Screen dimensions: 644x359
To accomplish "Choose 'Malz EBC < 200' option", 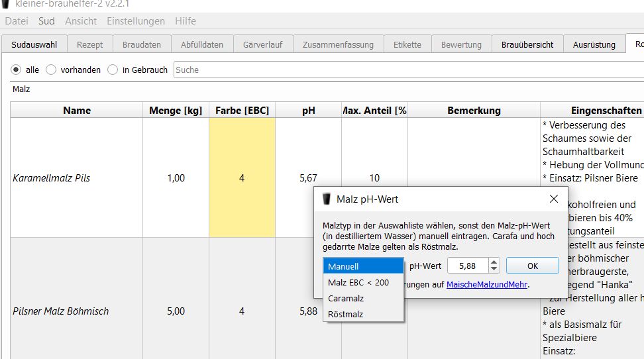I will [363, 282].
